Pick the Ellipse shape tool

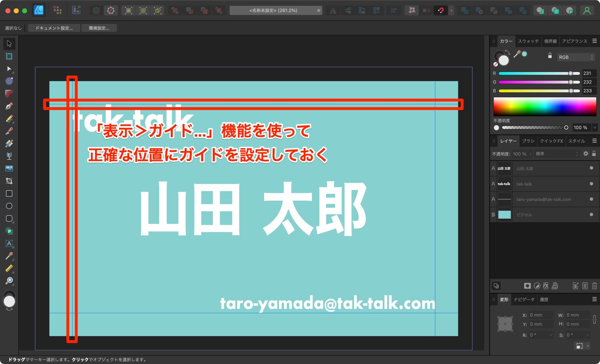[x=9, y=206]
